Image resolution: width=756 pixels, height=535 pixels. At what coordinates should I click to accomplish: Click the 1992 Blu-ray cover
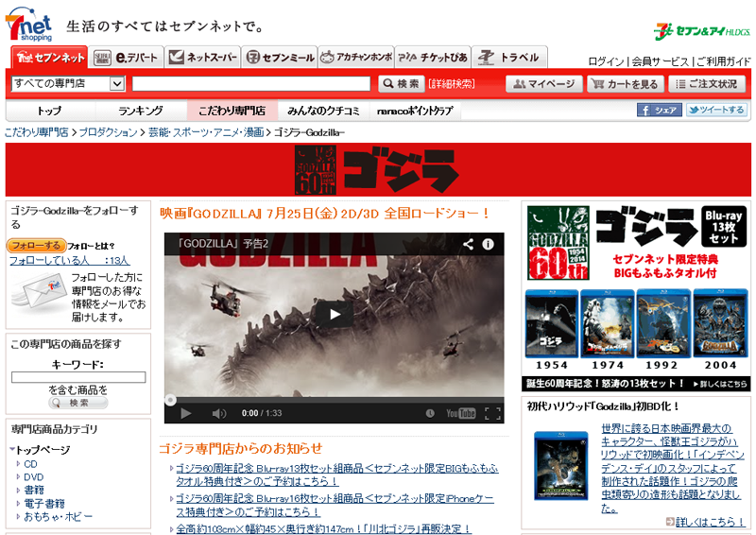(663, 323)
